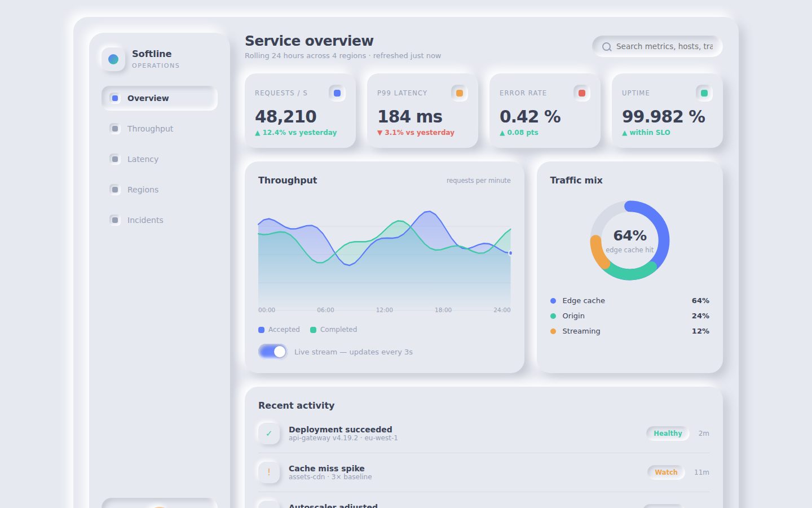Select Latency from the sidebar
The width and height of the screenshot is (812, 508).
160,159
